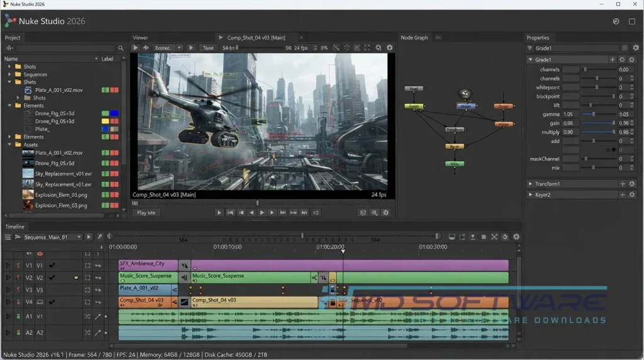644x360 pixels.
Task: Toggle the V2 track checkmark
Action: pyautogui.click(x=52, y=278)
